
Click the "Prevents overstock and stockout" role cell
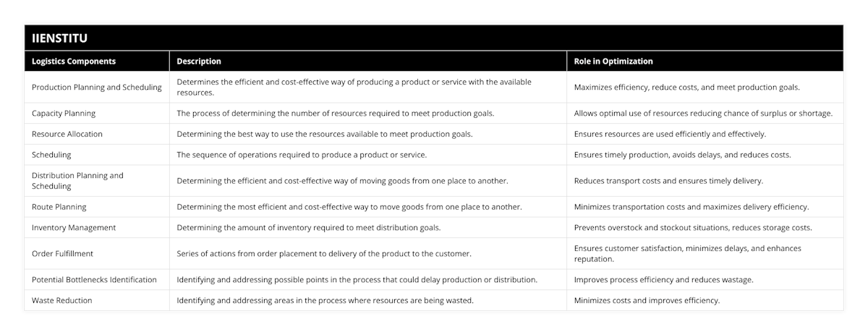[693, 227]
